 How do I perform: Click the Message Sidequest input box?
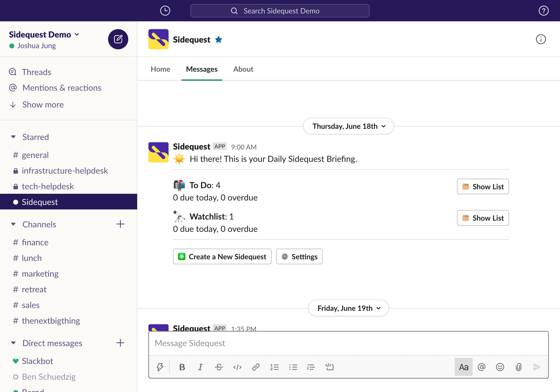coord(348,343)
